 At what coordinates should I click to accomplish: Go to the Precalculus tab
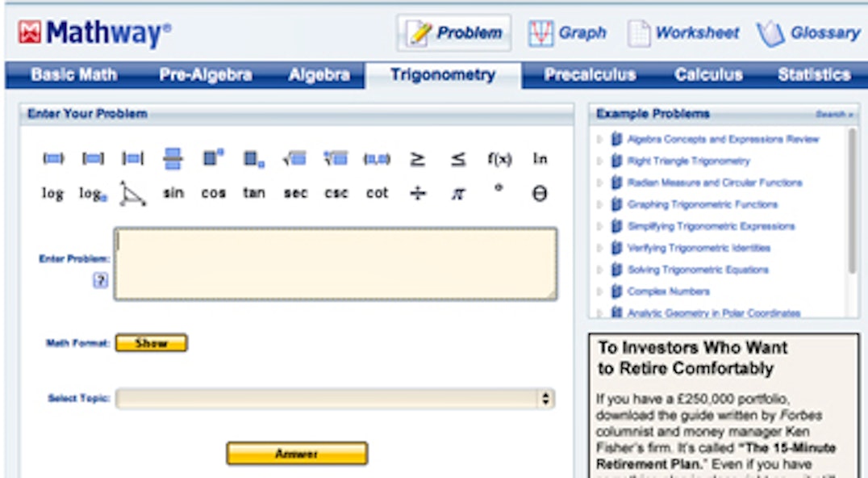pos(590,75)
